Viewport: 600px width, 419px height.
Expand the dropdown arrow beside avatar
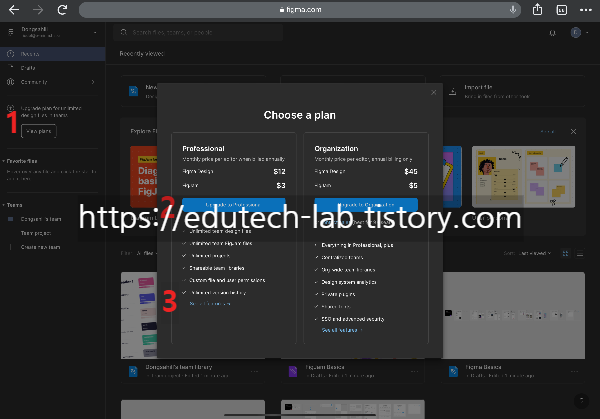(587, 33)
